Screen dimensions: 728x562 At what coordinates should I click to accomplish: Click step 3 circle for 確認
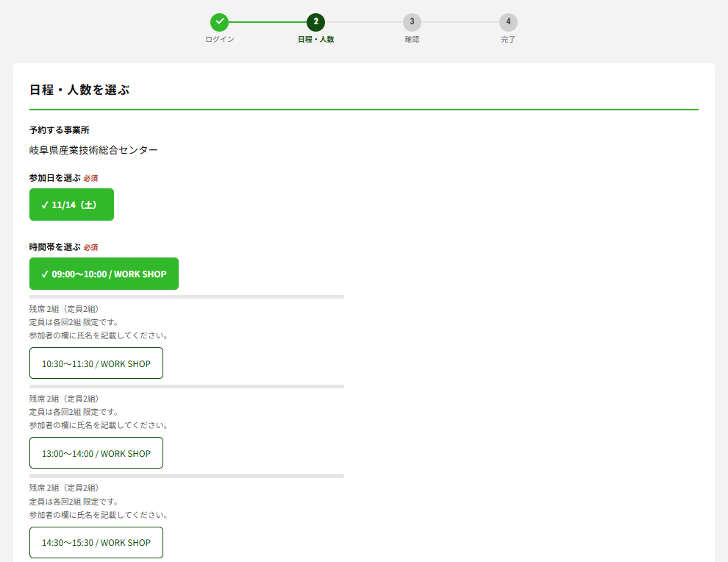click(412, 22)
